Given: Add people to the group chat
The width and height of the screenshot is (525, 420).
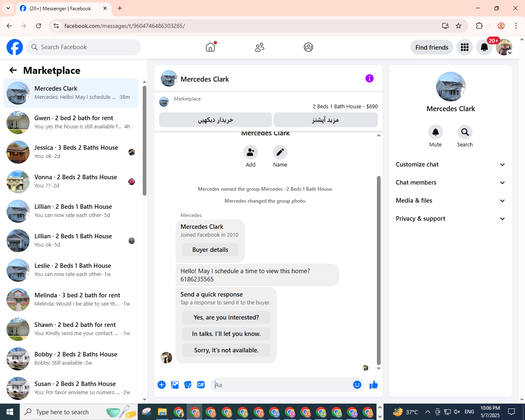Looking at the screenshot, I should coord(251,152).
